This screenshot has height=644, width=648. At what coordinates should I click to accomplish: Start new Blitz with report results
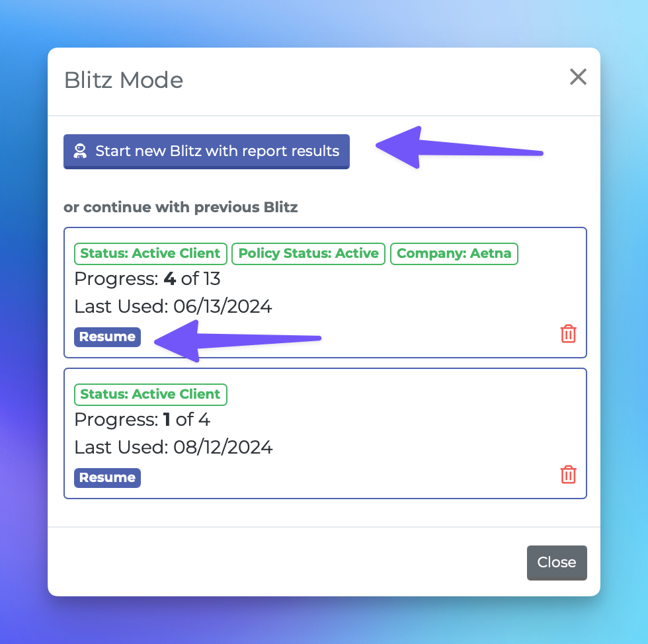click(206, 151)
